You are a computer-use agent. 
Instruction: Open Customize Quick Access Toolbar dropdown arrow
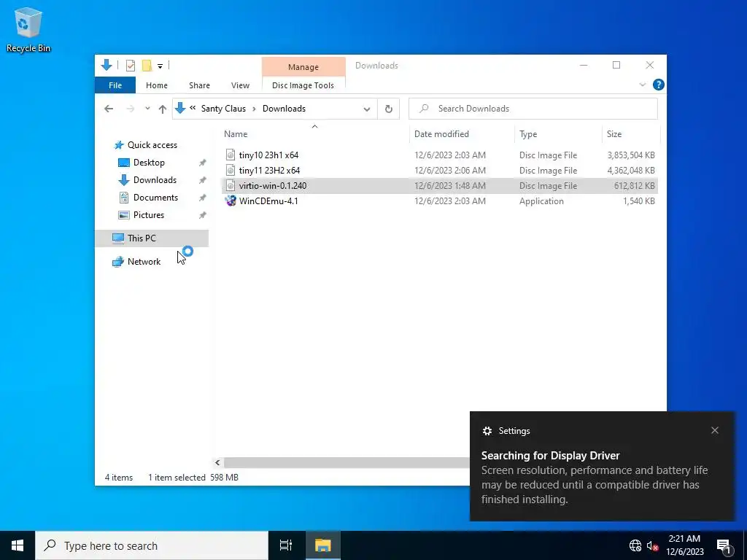[160, 66]
